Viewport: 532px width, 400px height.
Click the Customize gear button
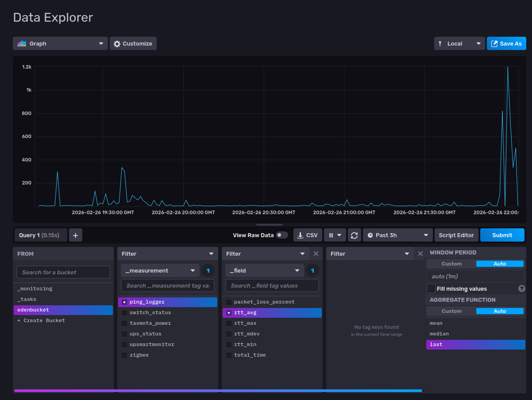[x=133, y=43]
